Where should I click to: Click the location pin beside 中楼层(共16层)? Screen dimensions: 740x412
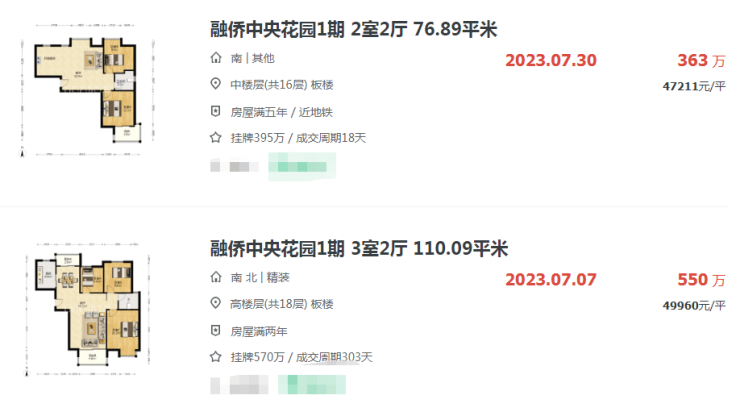click(x=215, y=84)
